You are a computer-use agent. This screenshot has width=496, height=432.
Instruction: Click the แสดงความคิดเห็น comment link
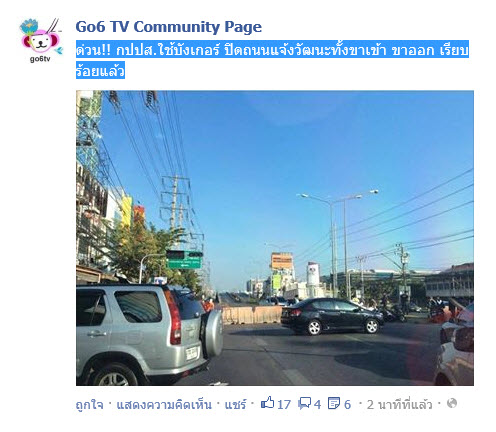pos(164,404)
